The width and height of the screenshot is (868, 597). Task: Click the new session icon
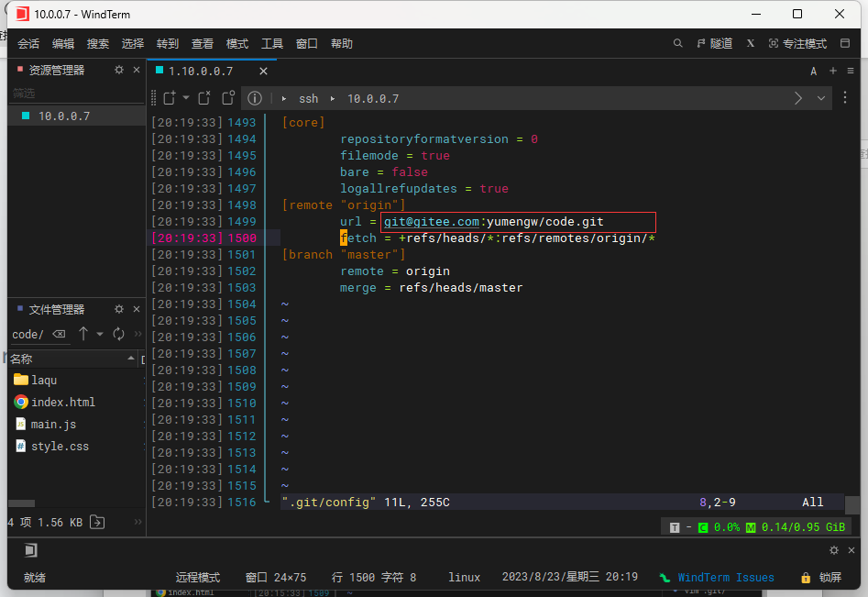[170, 98]
